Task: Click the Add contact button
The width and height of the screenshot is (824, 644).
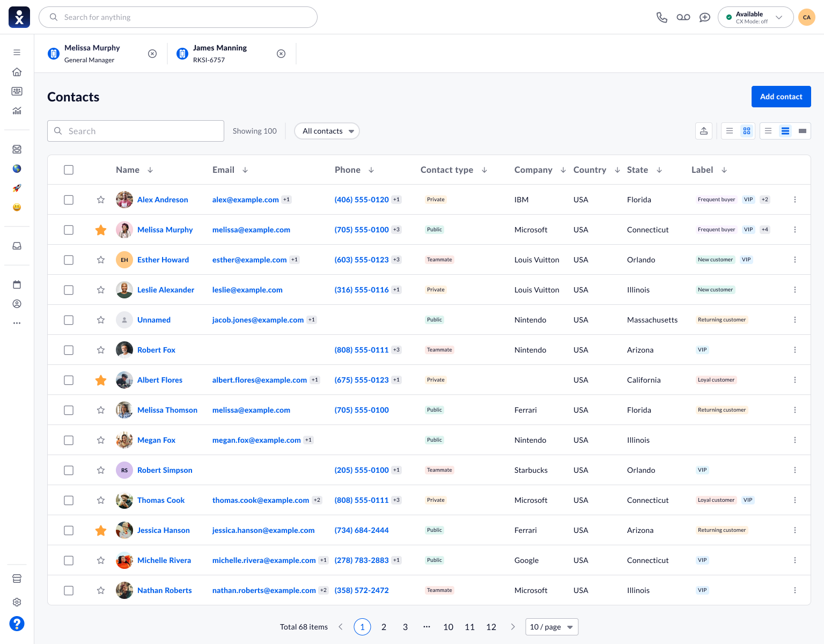Action: (x=781, y=97)
